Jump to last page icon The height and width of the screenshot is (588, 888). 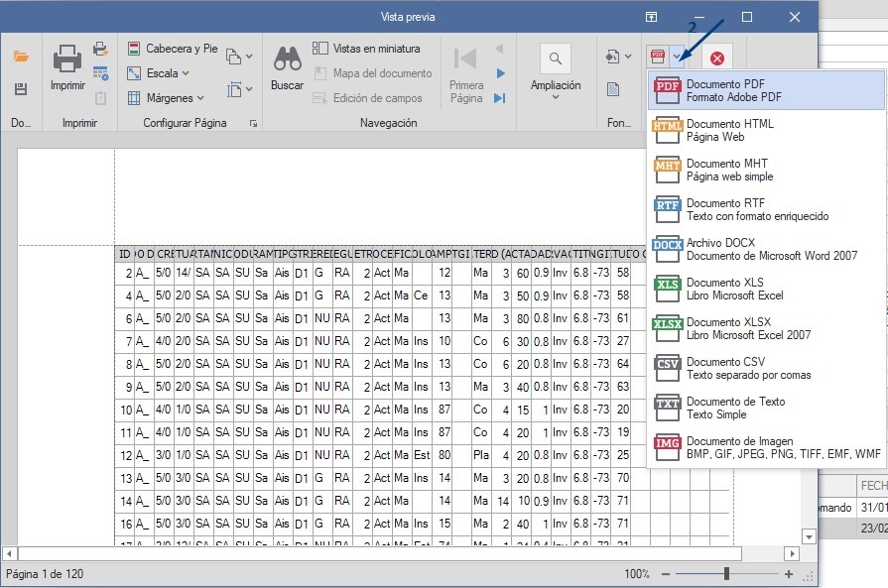(500, 97)
